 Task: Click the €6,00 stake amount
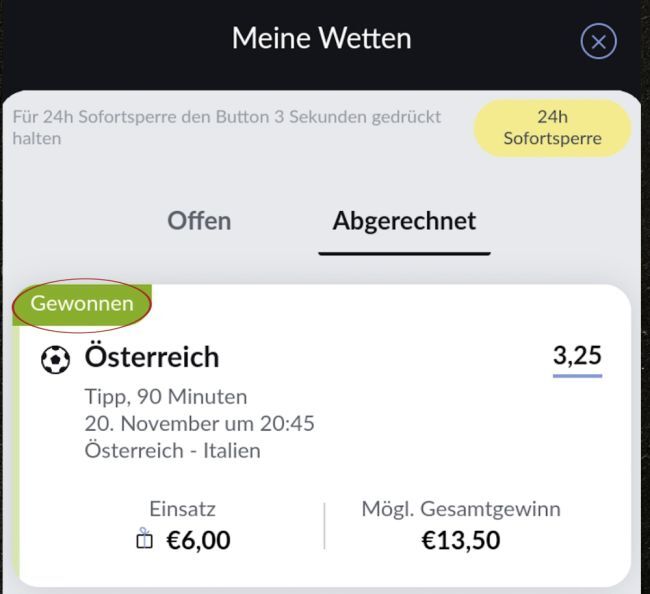coord(198,541)
